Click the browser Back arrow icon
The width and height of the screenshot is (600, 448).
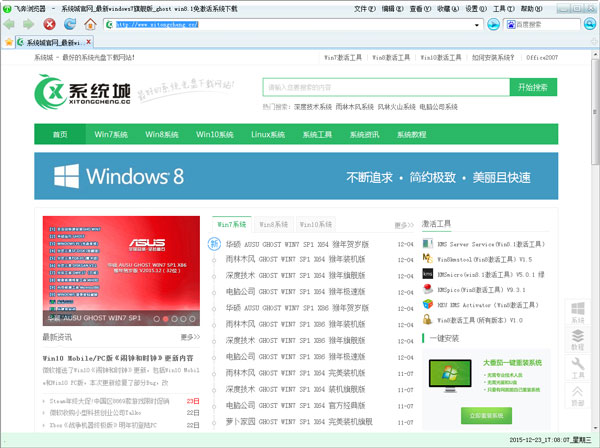[x=9, y=24]
